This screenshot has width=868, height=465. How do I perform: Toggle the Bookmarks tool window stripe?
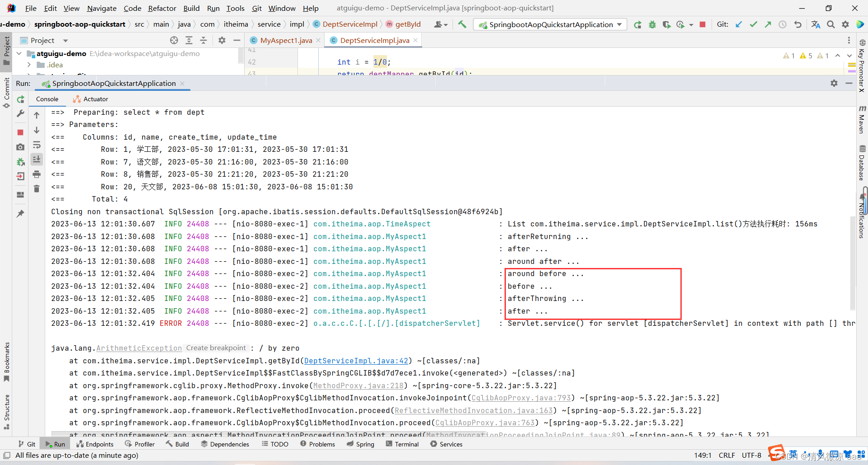[x=6, y=362]
